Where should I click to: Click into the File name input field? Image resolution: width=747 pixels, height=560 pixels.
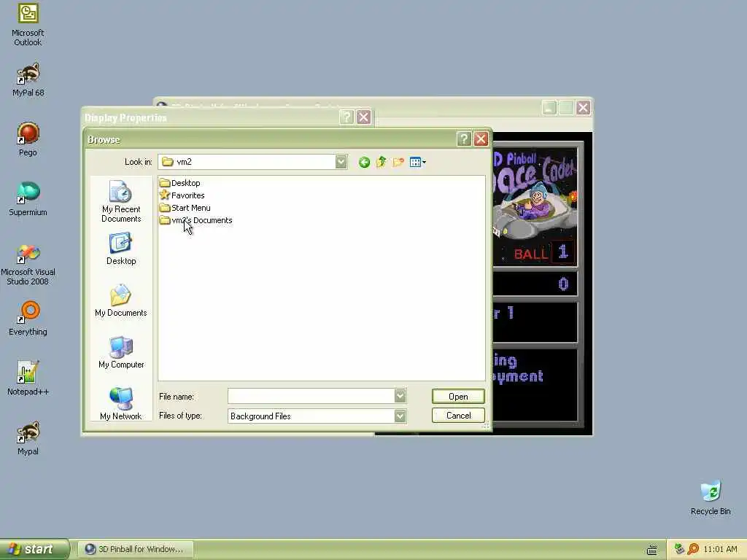click(311, 396)
